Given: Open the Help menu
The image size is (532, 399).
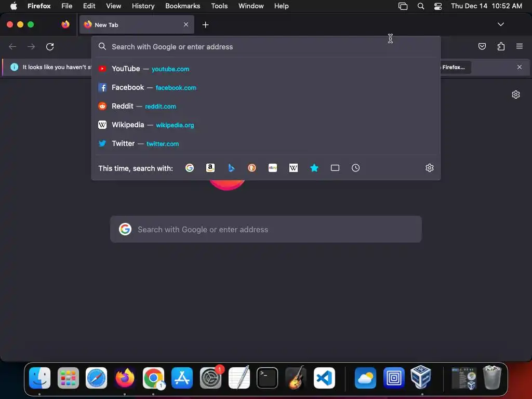Looking at the screenshot, I should click(x=281, y=6).
